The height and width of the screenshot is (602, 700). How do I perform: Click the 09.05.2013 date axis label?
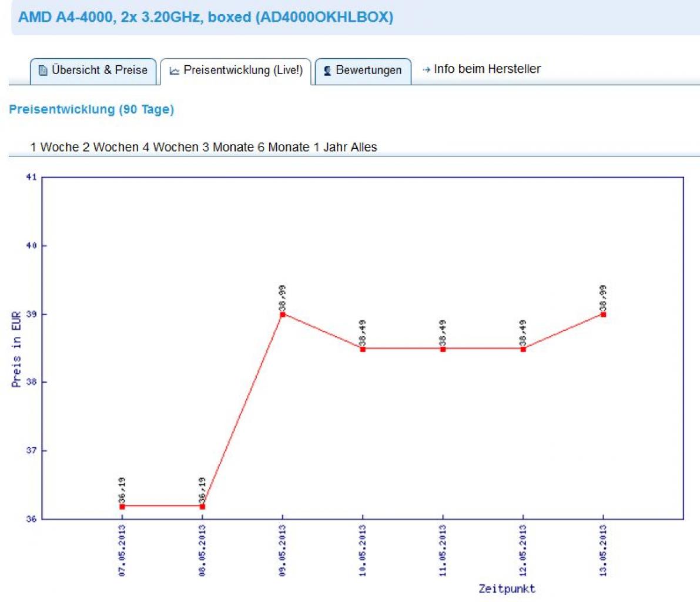(282, 550)
